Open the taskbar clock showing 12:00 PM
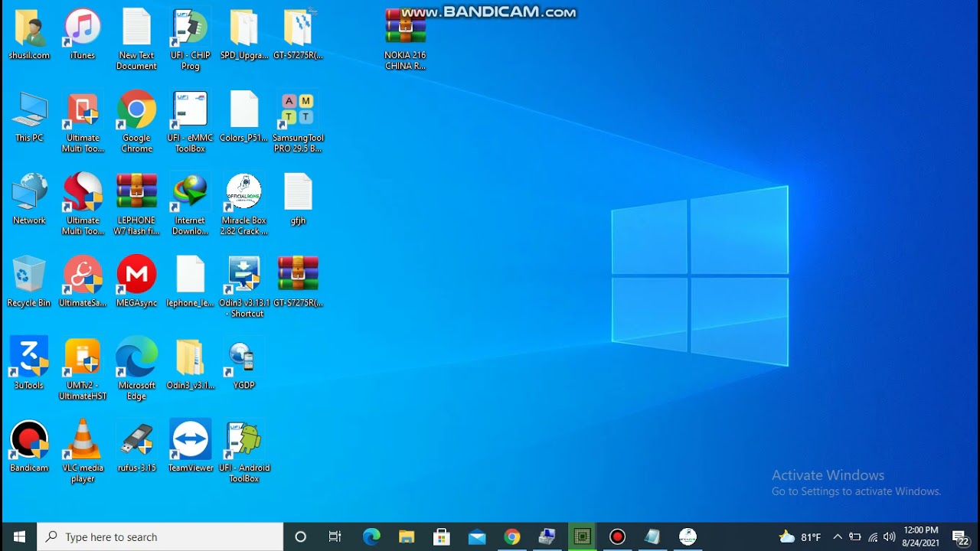Viewport: 980px width, 551px height. (x=920, y=536)
